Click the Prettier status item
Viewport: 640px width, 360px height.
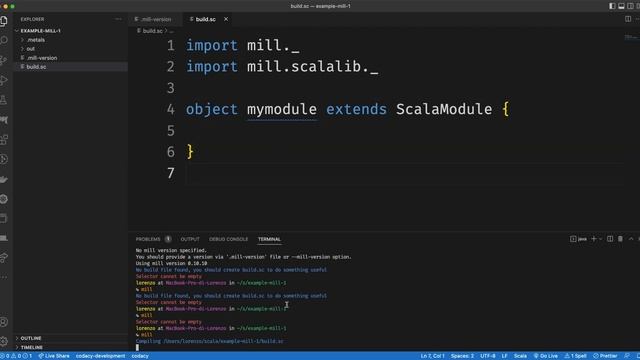[605, 356]
